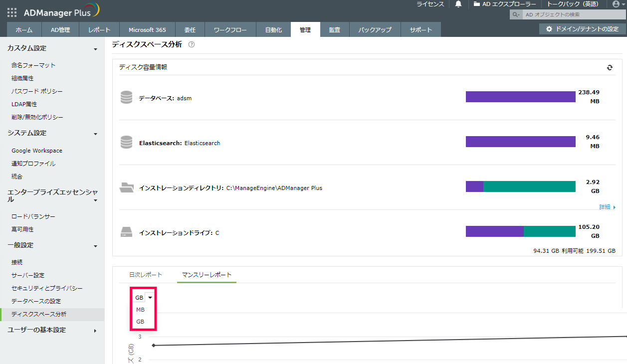Open the バックアップ tab

pyautogui.click(x=375, y=30)
